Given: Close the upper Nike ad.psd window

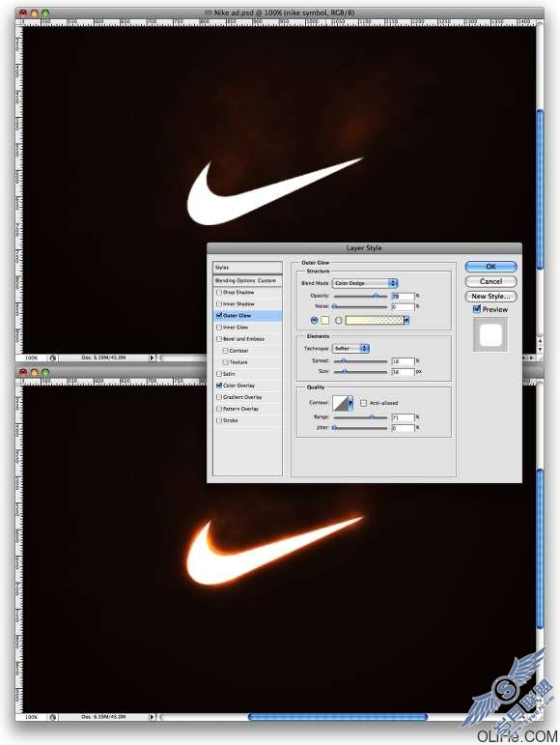Looking at the screenshot, I should click(23, 14).
